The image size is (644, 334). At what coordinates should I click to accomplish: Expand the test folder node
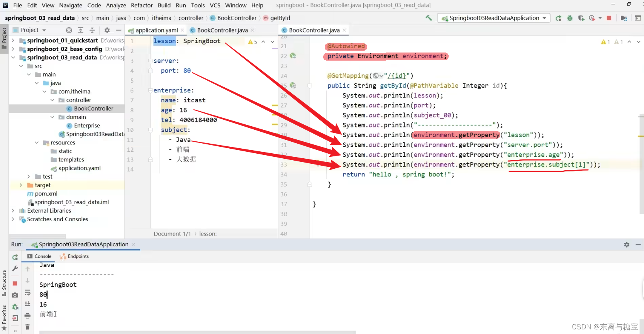(29, 176)
